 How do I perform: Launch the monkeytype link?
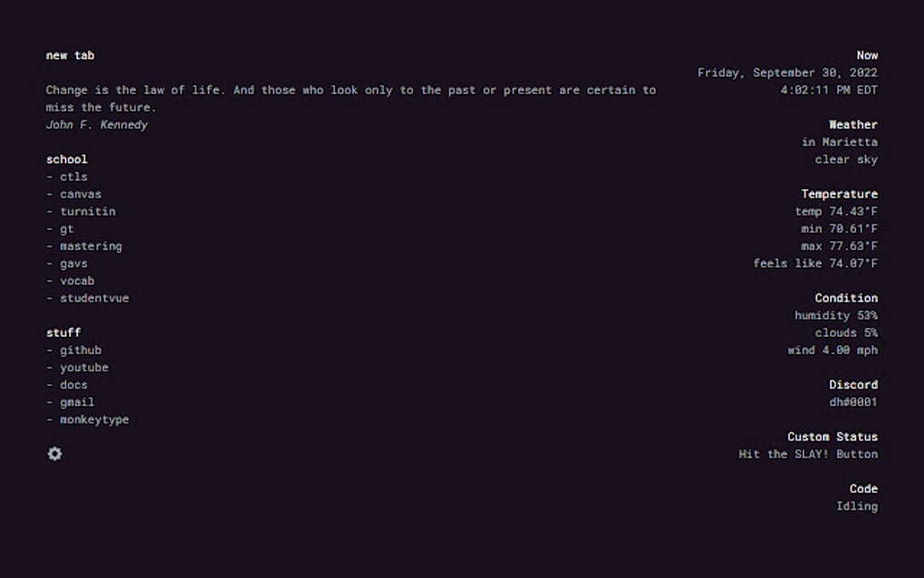click(x=94, y=419)
